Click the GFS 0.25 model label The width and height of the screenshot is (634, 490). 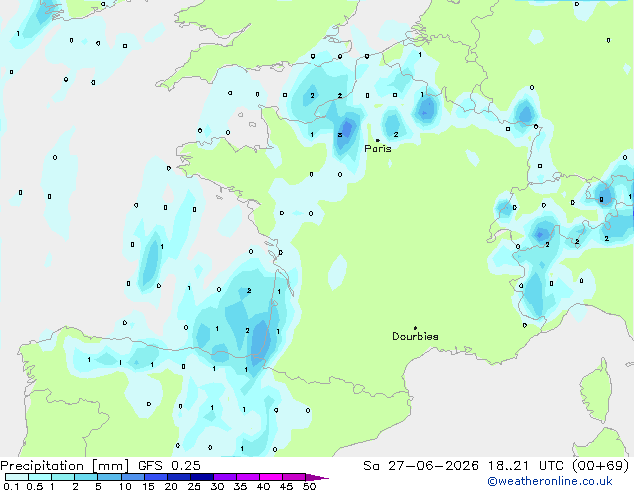pyautogui.click(x=169, y=466)
